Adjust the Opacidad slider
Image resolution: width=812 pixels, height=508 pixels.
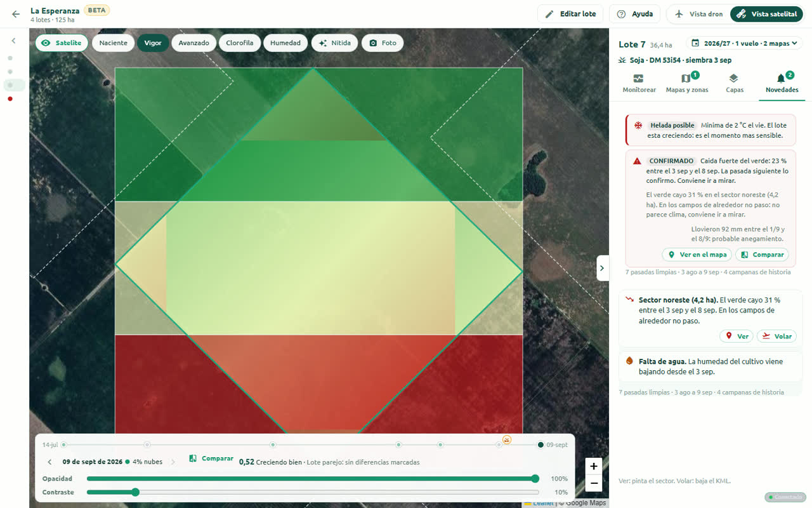pos(313,479)
